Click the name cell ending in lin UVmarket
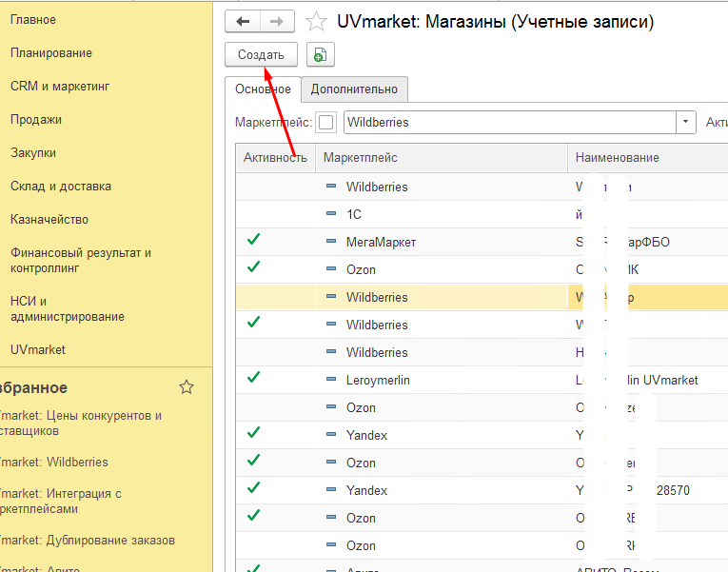 pyautogui.click(x=648, y=381)
